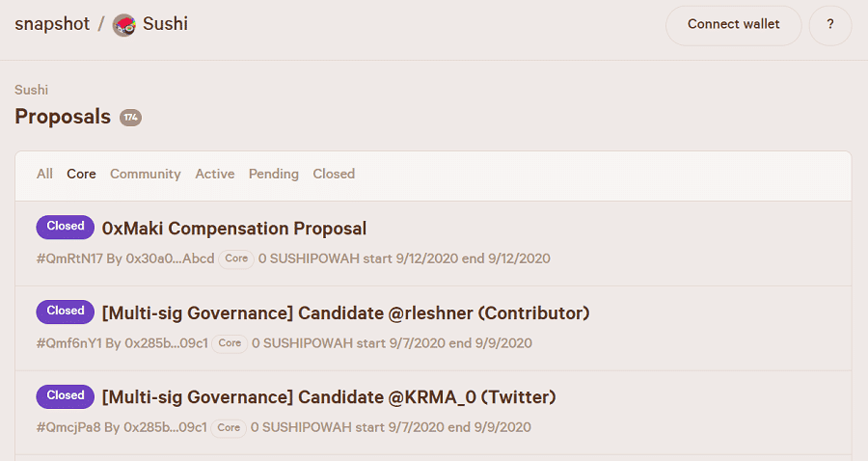Viewport: 868px width, 461px height.
Task: Open 0xMaki Compensation Proposal
Action: tap(234, 229)
